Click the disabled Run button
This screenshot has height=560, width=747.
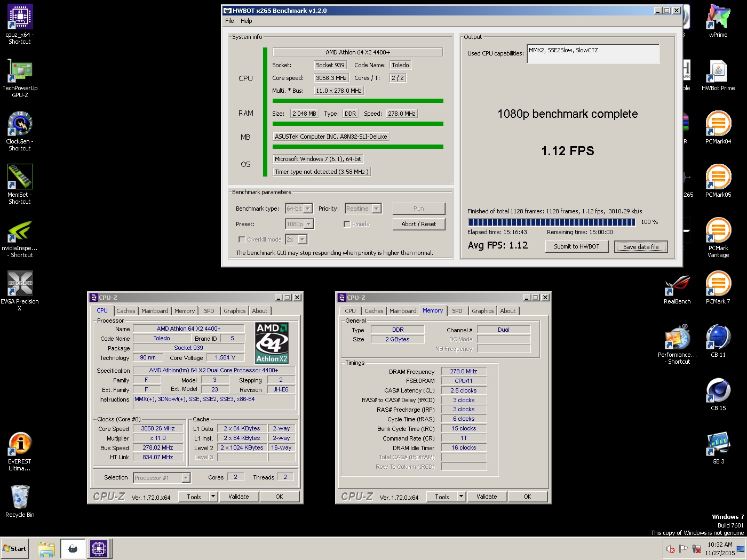click(419, 209)
